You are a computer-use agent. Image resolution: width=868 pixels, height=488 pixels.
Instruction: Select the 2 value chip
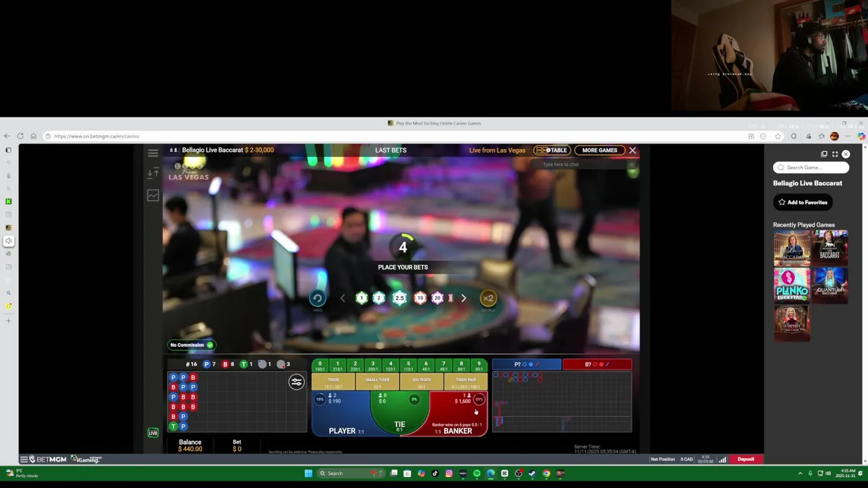click(x=379, y=298)
